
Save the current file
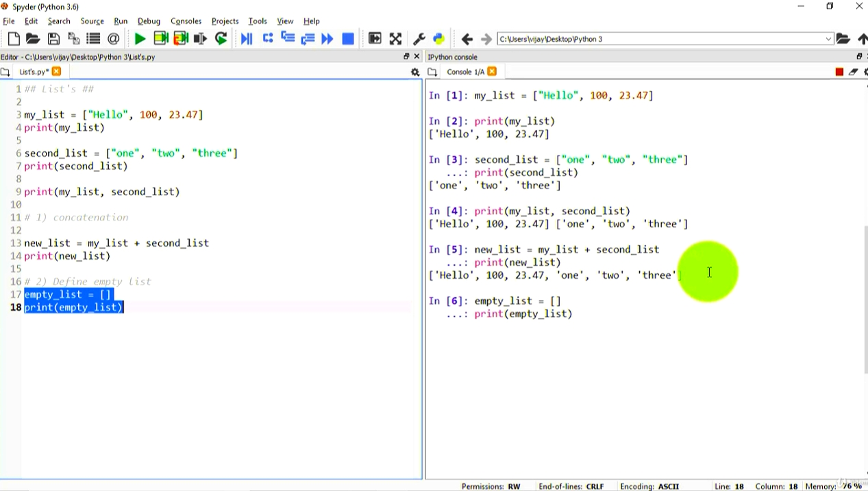(53, 39)
